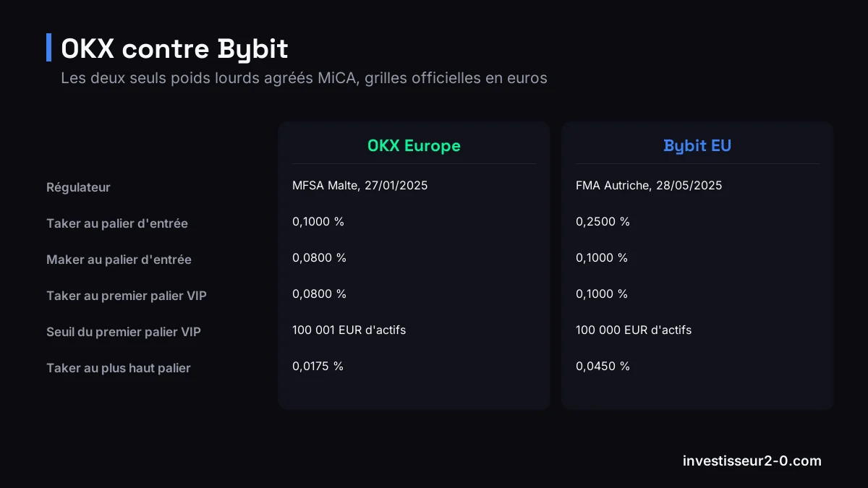Image resolution: width=868 pixels, height=488 pixels.
Task: Click Maker au palier d'entrée label
Action: tap(119, 260)
